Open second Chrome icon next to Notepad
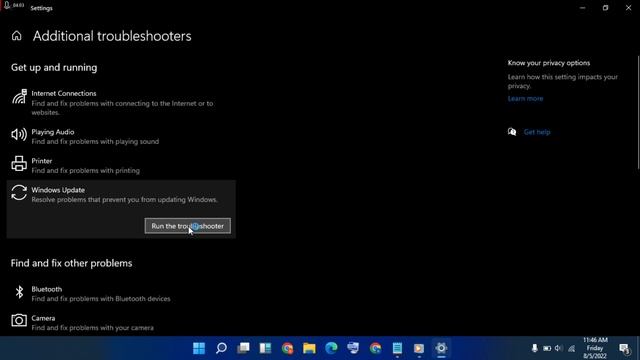The image size is (640, 360). pos(375,348)
